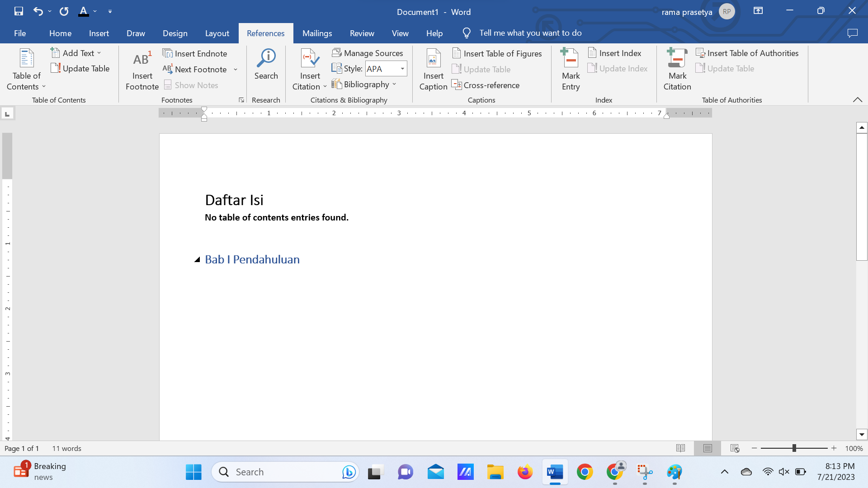Save the document with the floppy icon
The image size is (868, 488).
click(19, 11)
